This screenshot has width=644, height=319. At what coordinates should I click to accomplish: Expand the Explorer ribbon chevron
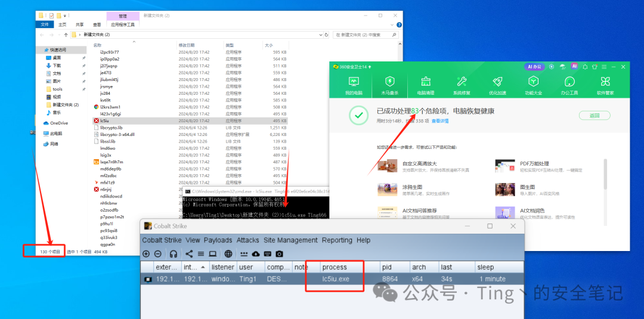pos(391,24)
